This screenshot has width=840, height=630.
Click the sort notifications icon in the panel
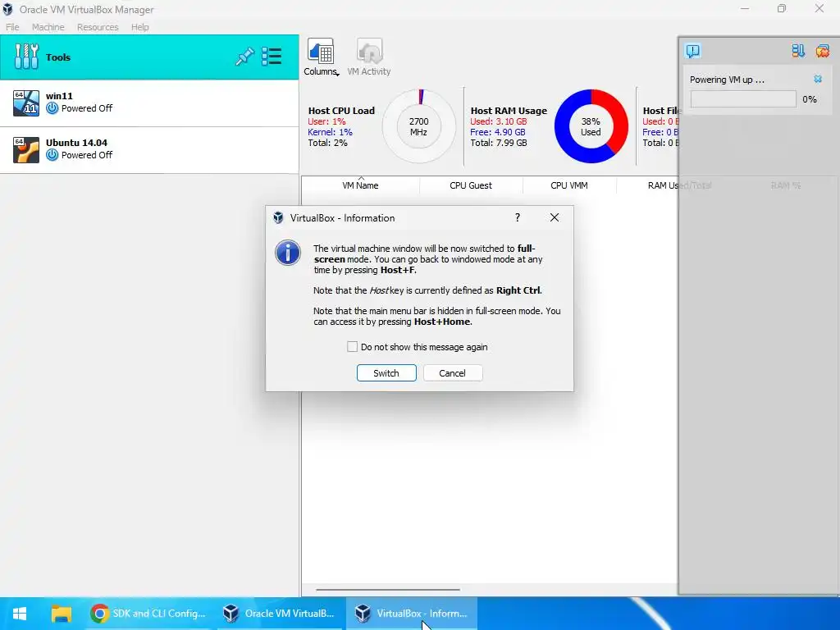[798, 51]
